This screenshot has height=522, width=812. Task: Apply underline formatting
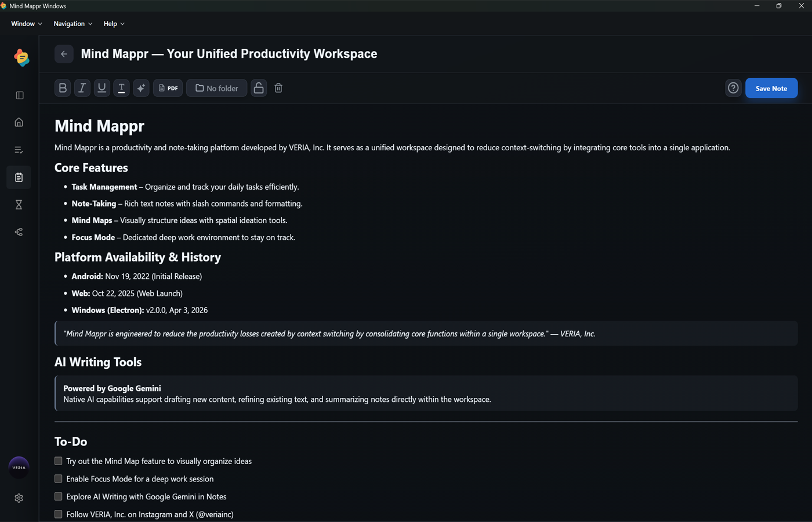tap(102, 88)
